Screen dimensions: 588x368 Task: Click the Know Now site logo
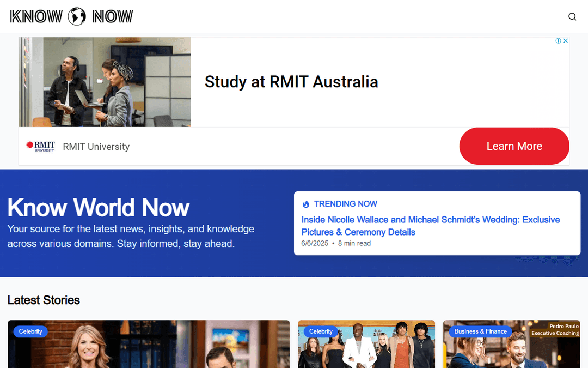[x=71, y=16]
